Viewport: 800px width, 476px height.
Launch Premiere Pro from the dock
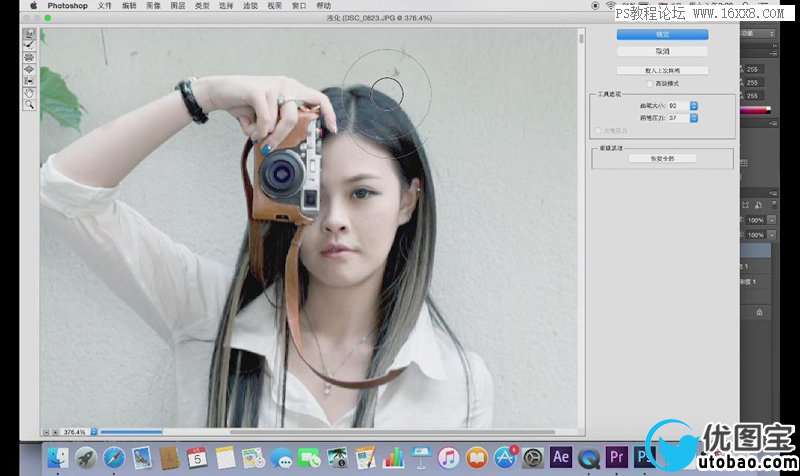click(x=616, y=457)
